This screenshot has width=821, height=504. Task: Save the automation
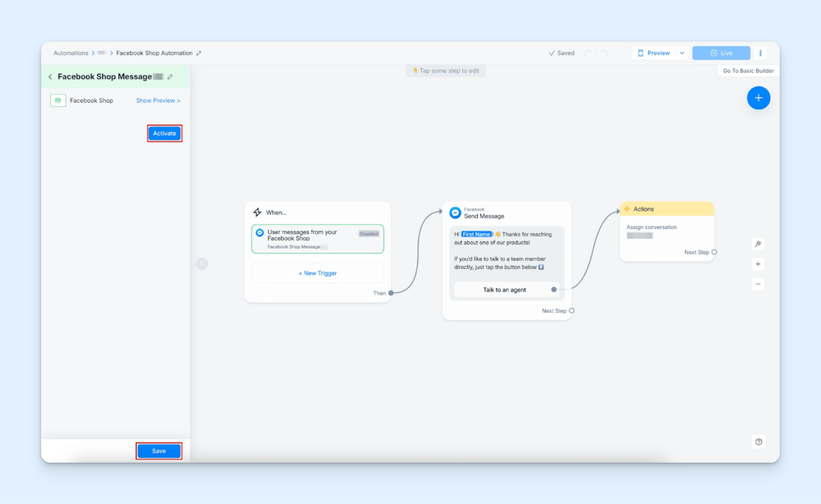click(x=159, y=451)
